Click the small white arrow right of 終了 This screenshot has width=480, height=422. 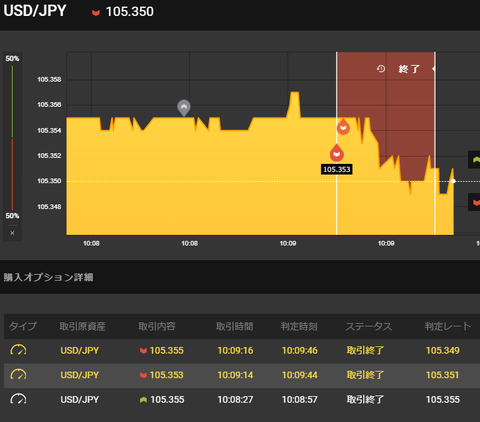(x=433, y=69)
